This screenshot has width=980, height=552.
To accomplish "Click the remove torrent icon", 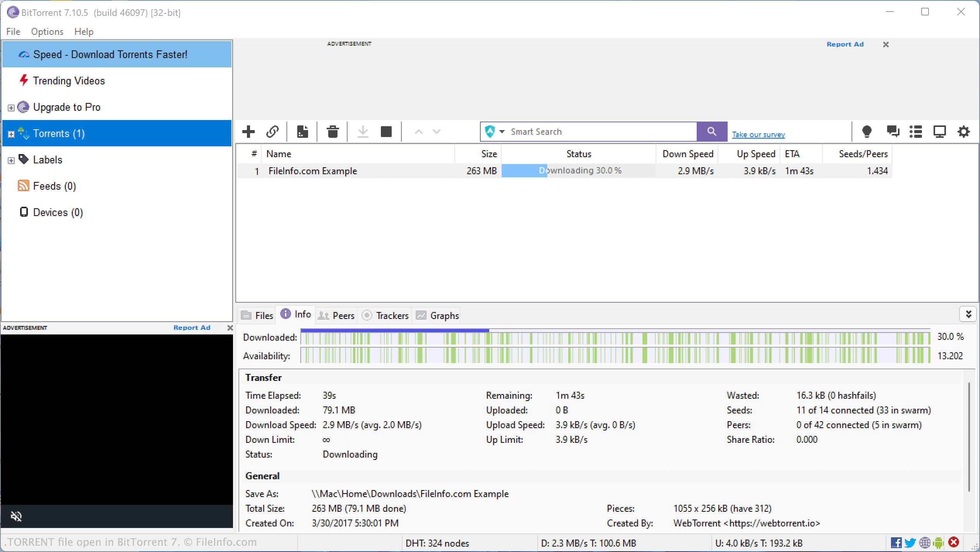I will [x=332, y=131].
